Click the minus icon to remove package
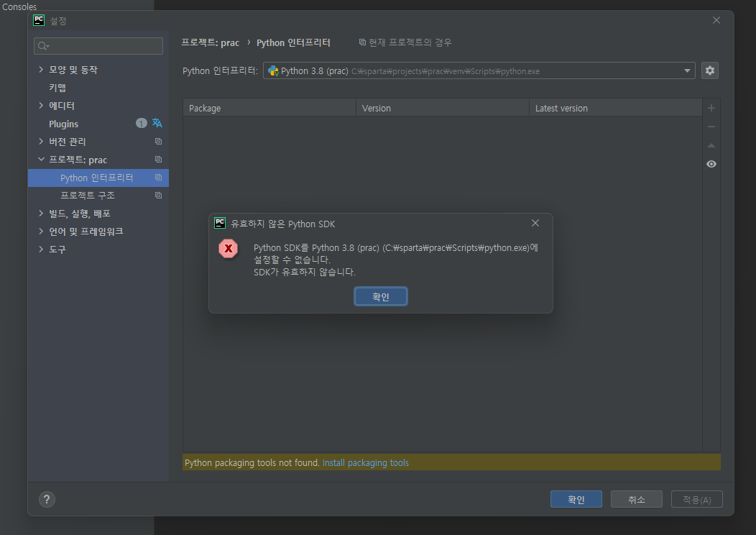The image size is (756, 535). pos(711,127)
